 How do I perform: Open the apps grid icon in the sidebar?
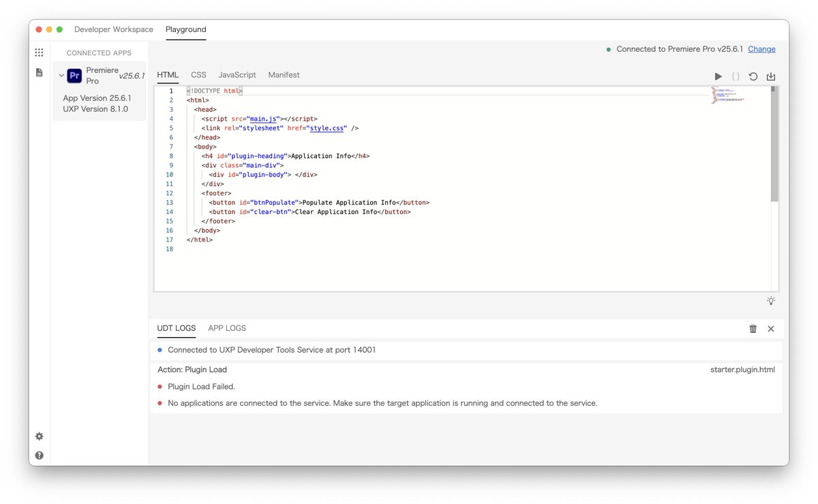39,52
